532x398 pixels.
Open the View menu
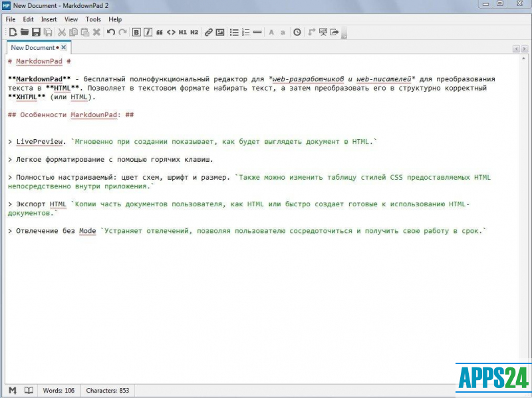71,19
